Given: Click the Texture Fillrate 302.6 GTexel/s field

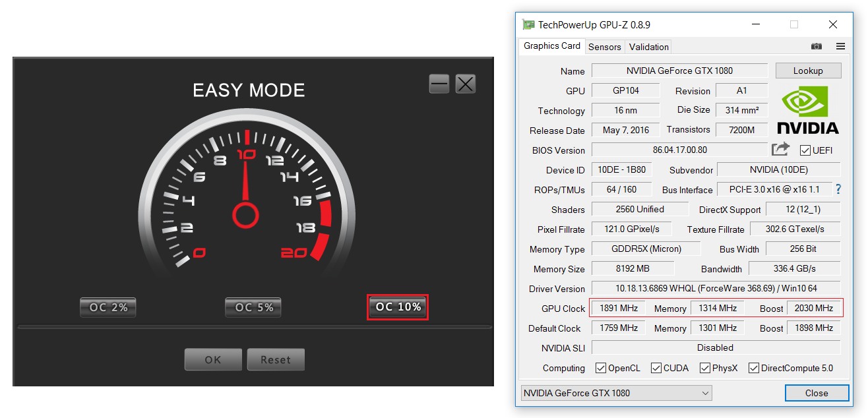Looking at the screenshot, I should click(795, 229).
